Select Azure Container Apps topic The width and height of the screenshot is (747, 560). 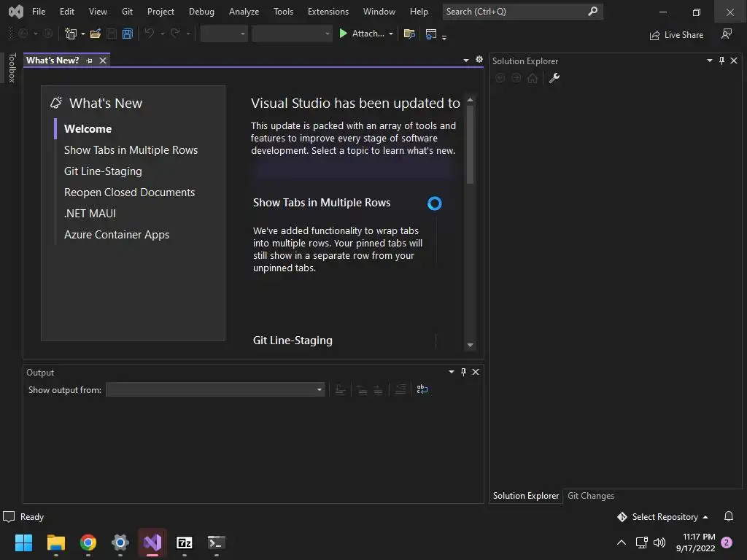pyautogui.click(x=117, y=235)
